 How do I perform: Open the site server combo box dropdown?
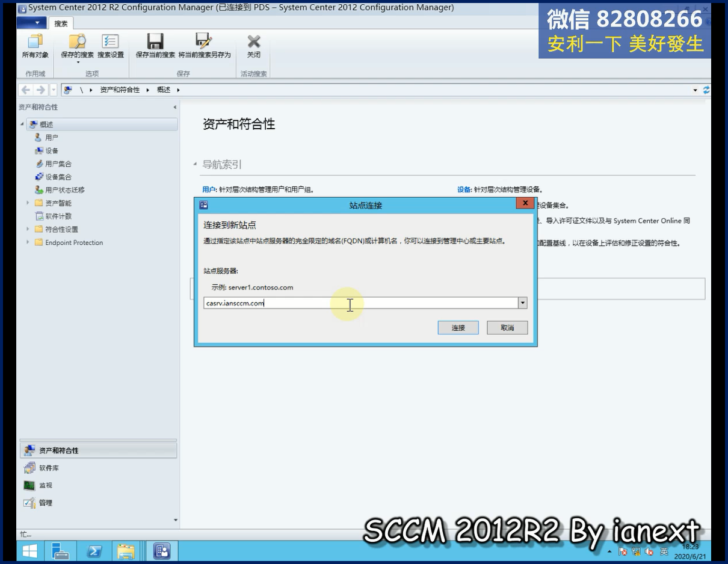[523, 303]
